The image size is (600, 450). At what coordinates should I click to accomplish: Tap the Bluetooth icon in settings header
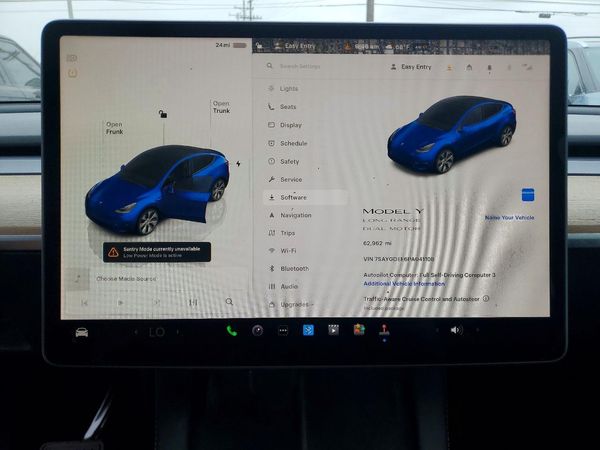coord(509,68)
